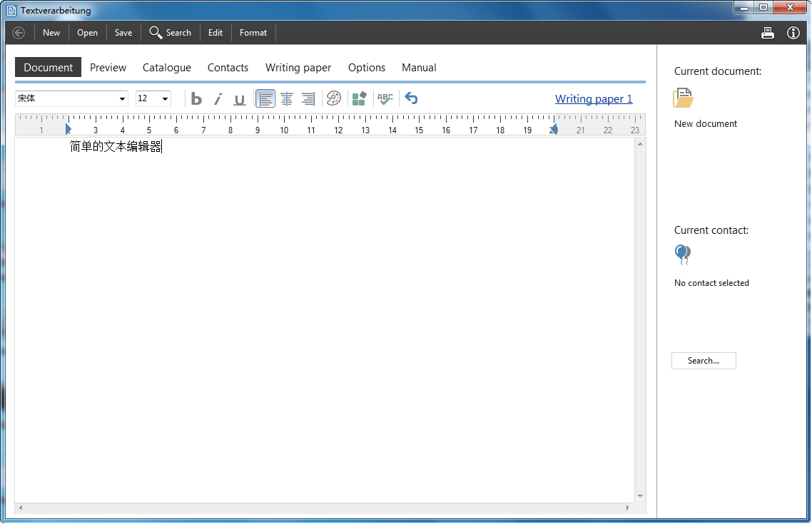The image size is (812, 524).
Task: Toggle bold formatting
Action: click(196, 98)
